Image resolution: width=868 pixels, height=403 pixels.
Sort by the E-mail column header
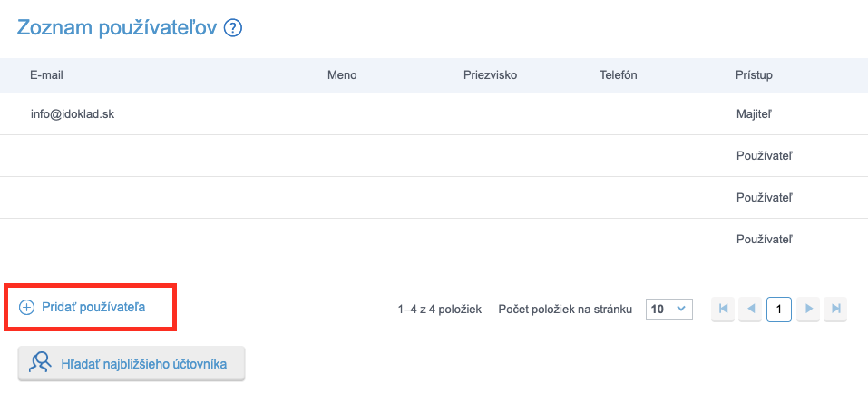[46, 74]
